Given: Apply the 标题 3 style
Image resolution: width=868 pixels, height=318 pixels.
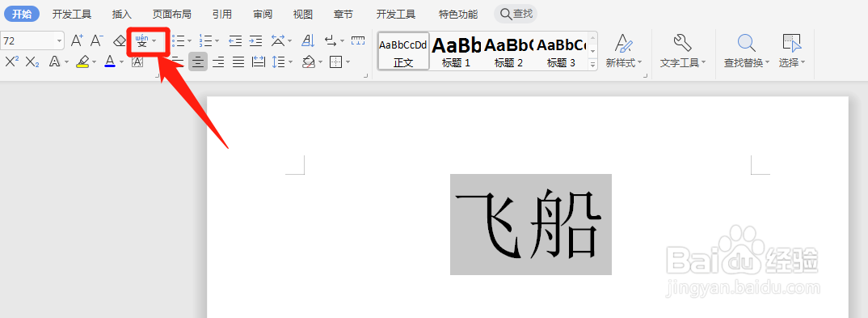Looking at the screenshot, I should click(x=561, y=51).
